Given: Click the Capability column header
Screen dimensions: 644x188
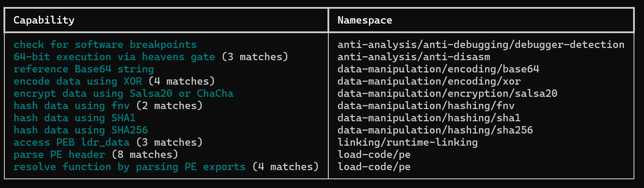Looking at the screenshot, I should (44, 20).
